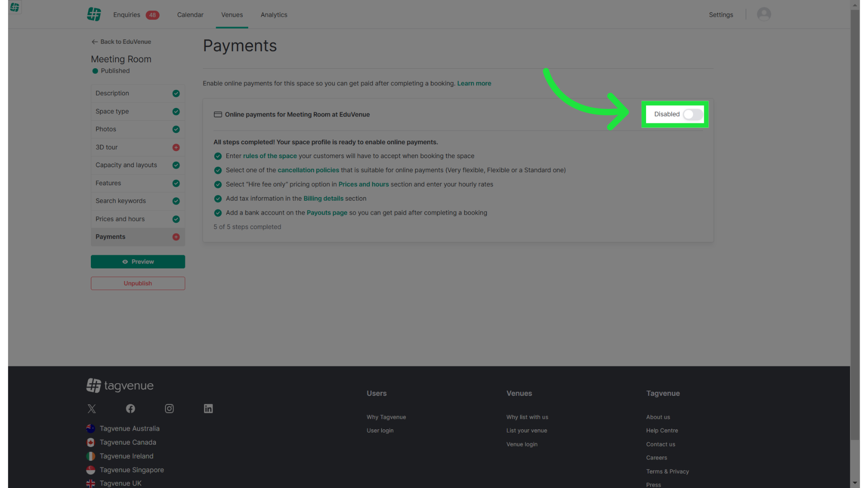868x488 pixels.
Task: Open Contact us footer link
Action: tap(660, 445)
